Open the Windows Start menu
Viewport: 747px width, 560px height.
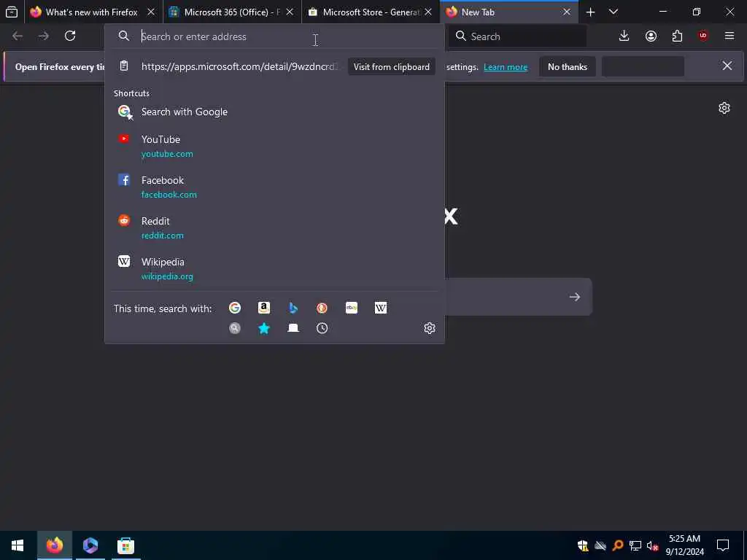(x=18, y=545)
